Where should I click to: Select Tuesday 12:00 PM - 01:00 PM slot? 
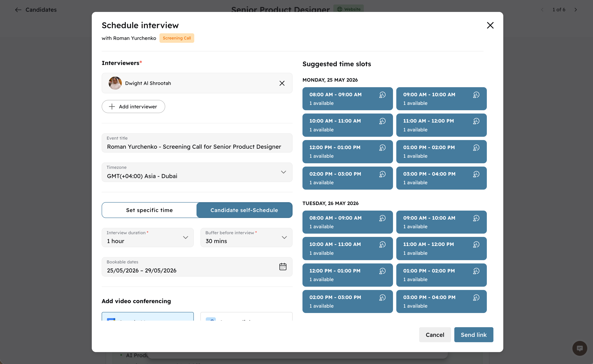348,275
